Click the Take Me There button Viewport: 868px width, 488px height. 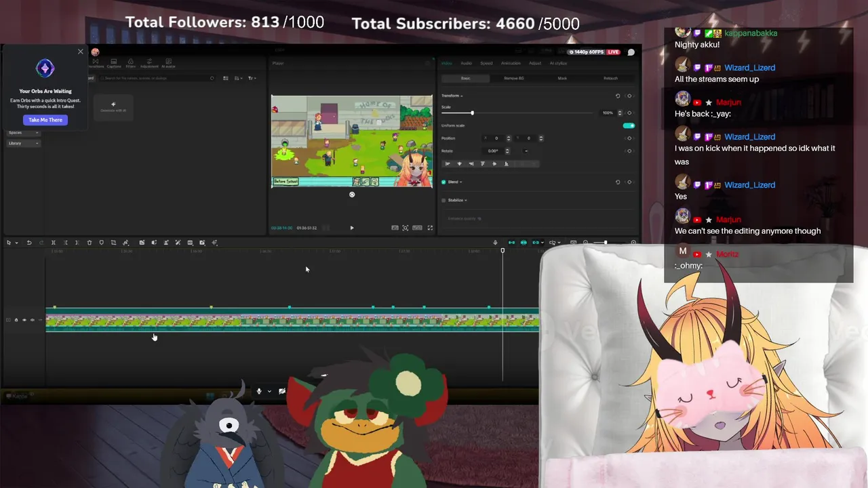pos(45,120)
